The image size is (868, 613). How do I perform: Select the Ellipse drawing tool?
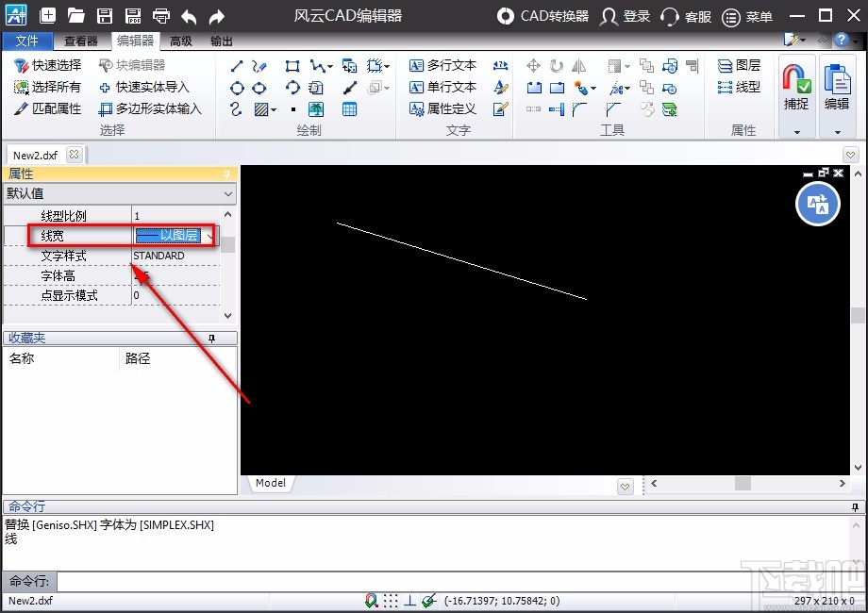tap(259, 88)
